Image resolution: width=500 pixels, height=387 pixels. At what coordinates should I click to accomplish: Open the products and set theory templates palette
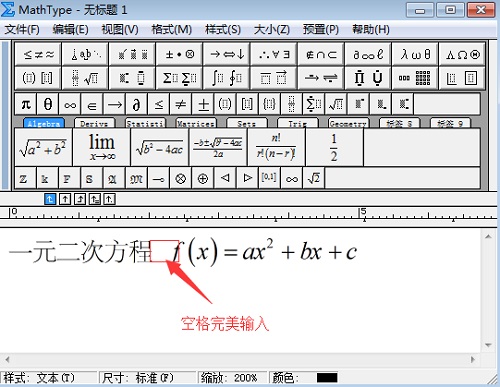coord(368,78)
